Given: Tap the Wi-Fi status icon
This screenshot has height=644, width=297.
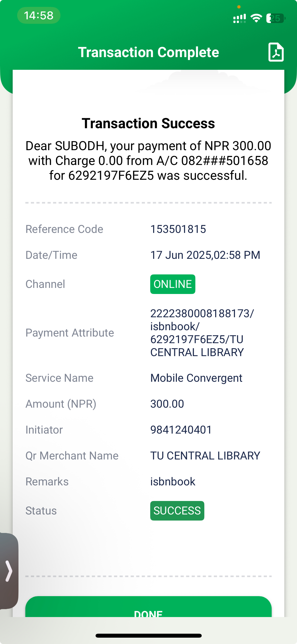Looking at the screenshot, I should pyautogui.click(x=256, y=18).
